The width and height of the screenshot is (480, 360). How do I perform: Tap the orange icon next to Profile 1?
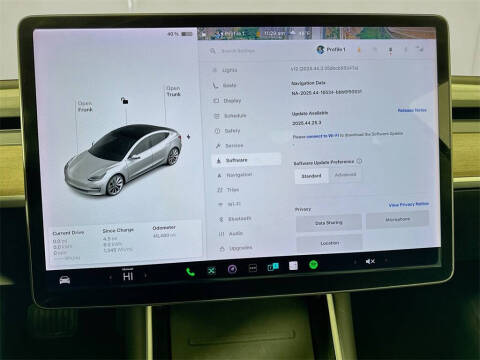359,50
